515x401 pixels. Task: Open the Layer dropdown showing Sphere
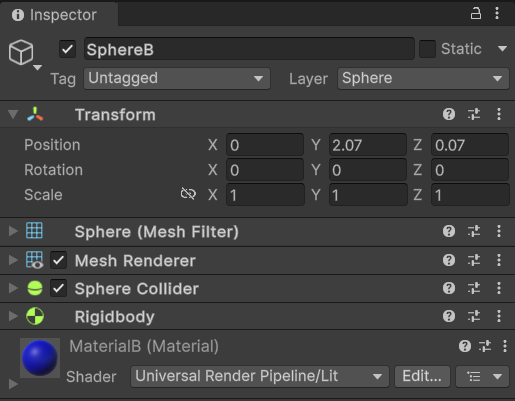coord(423,79)
